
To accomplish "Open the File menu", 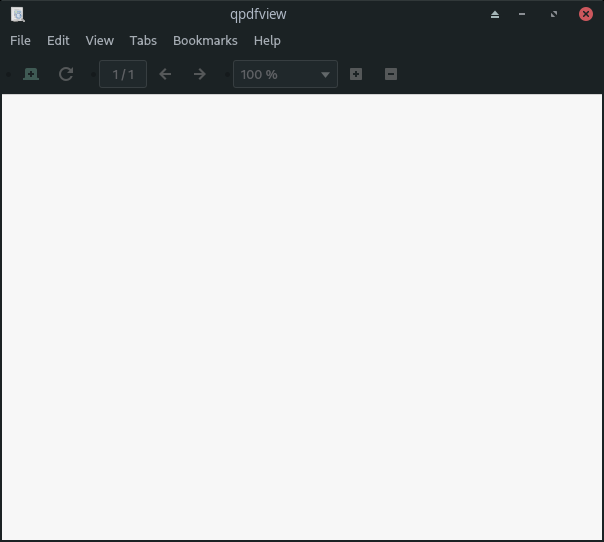I will [x=20, y=40].
